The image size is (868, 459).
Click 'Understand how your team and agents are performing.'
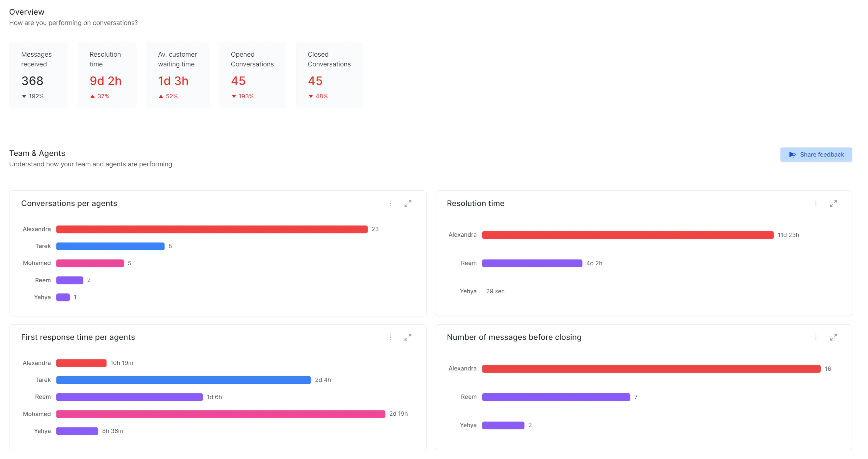91,164
